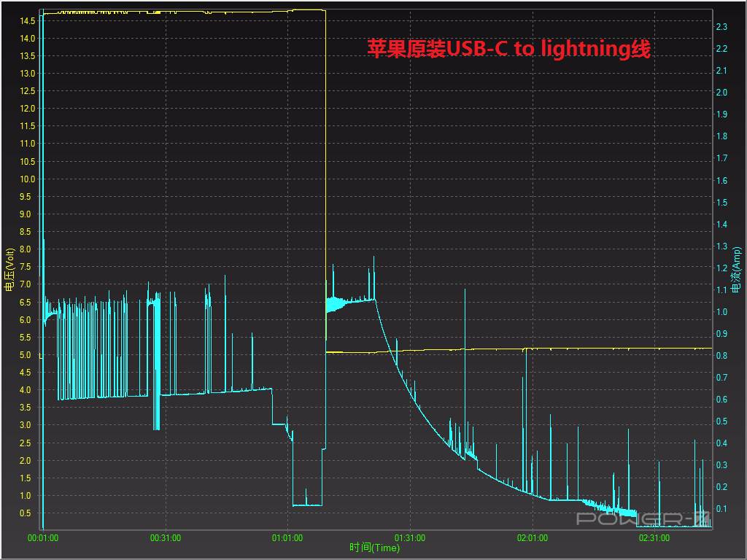Click 1.0 on the left voltage axis

tap(26, 496)
